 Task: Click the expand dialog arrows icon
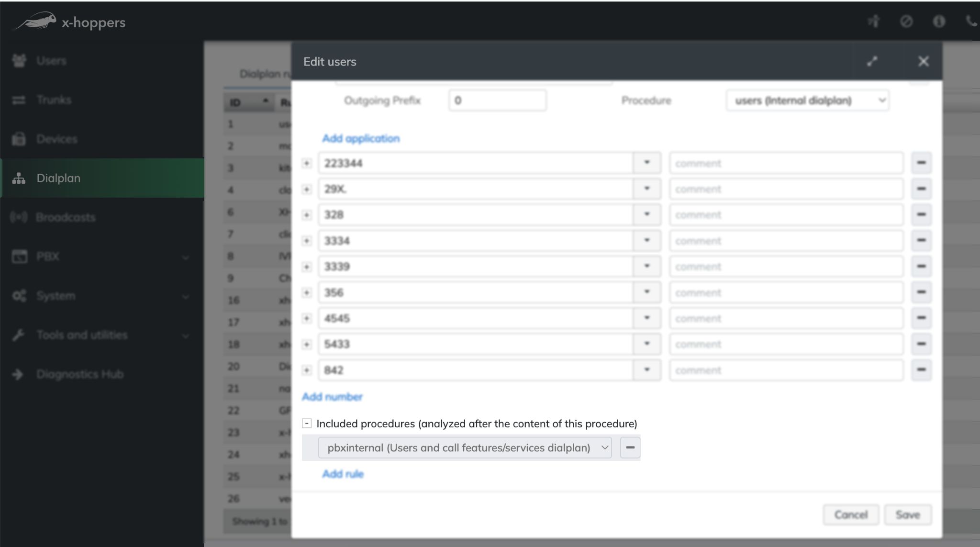click(x=872, y=61)
